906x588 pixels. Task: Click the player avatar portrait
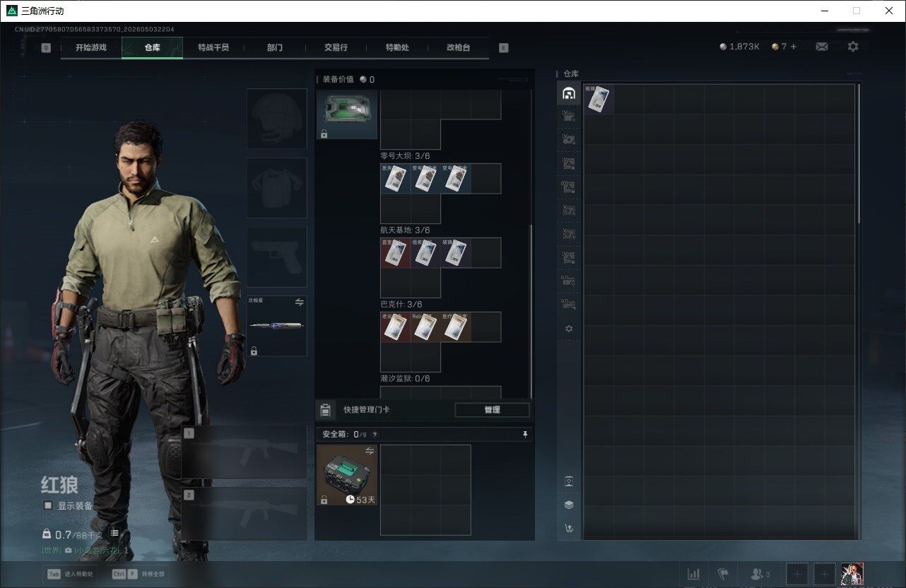tap(852, 574)
